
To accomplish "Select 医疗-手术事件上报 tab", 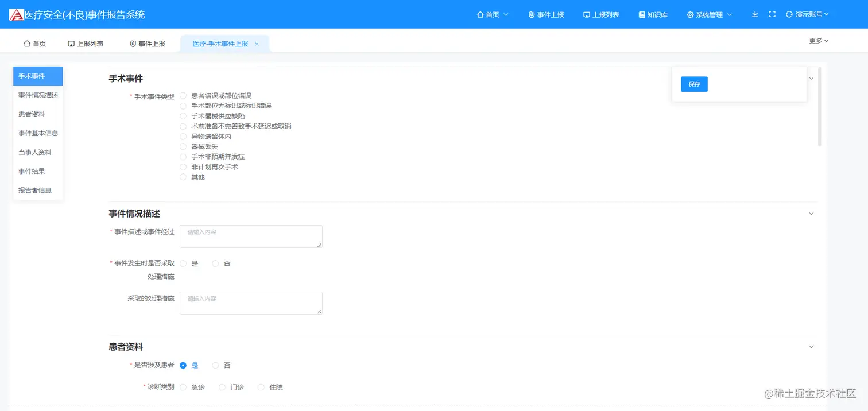I will click(220, 44).
